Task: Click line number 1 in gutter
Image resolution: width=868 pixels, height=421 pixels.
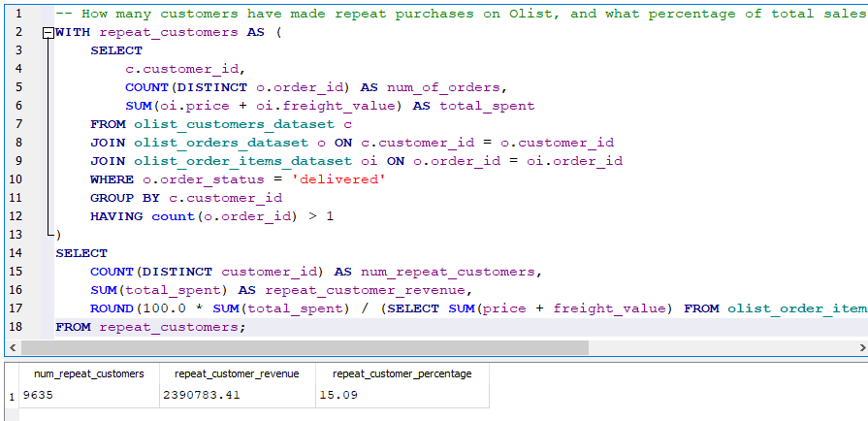Action: click(19, 14)
